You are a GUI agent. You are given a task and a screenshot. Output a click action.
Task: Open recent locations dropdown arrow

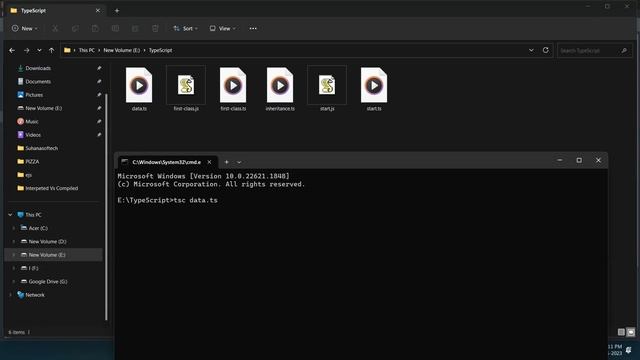39,50
